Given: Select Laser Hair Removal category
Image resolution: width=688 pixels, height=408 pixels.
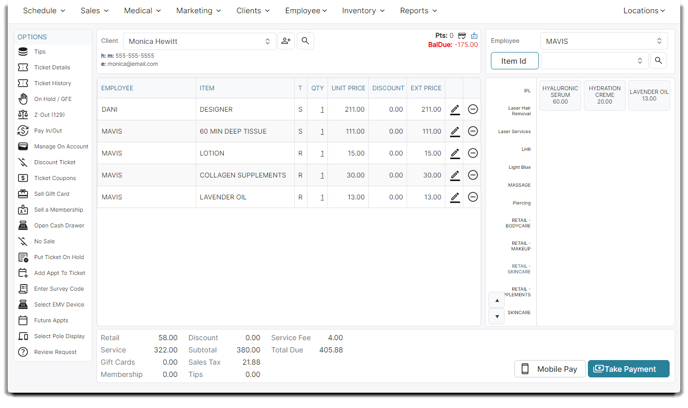Looking at the screenshot, I should click(x=519, y=111).
